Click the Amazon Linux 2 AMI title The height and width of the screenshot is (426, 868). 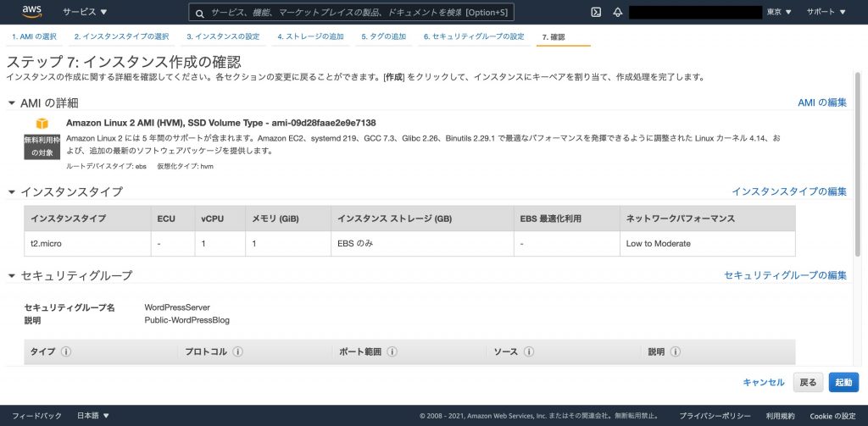(x=221, y=123)
